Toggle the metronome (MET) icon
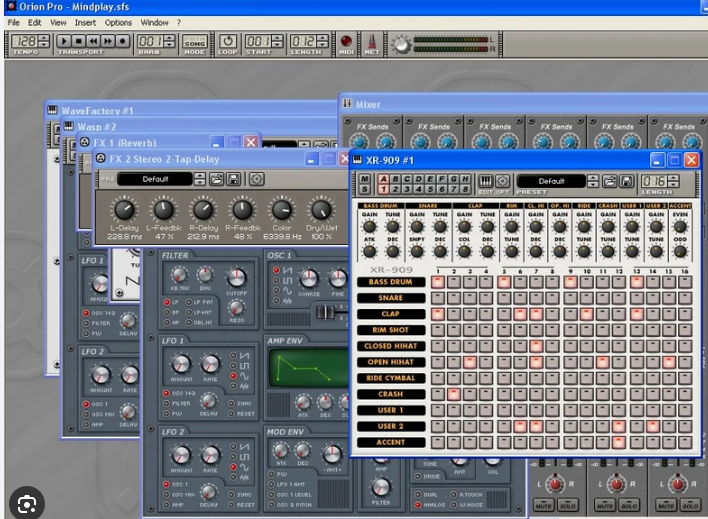Image resolution: width=708 pixels, height=519 pixels. point(372,42)
